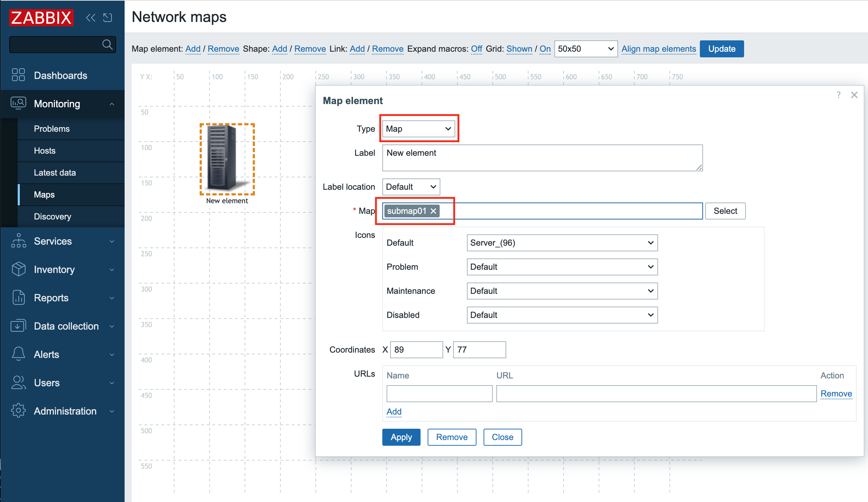Expand the Administration menu chevron
The width and height of the screenshot is (868, 502).
pos(112,411)
